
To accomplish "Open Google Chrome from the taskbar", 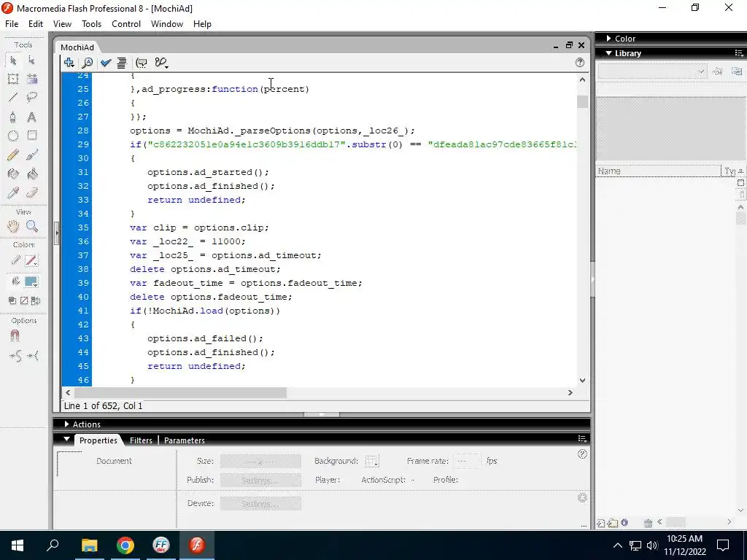I will [125, 545].
